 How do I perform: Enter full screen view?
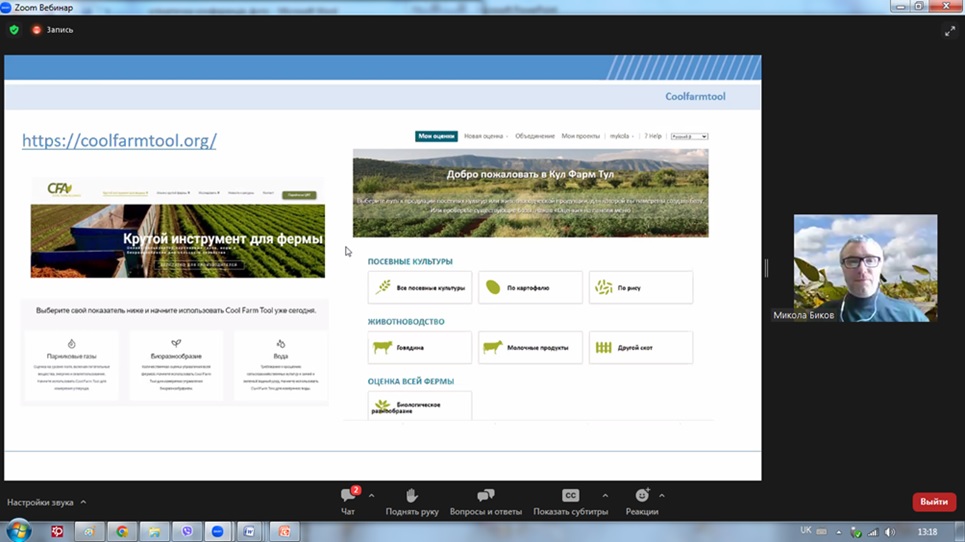[950, 31]
